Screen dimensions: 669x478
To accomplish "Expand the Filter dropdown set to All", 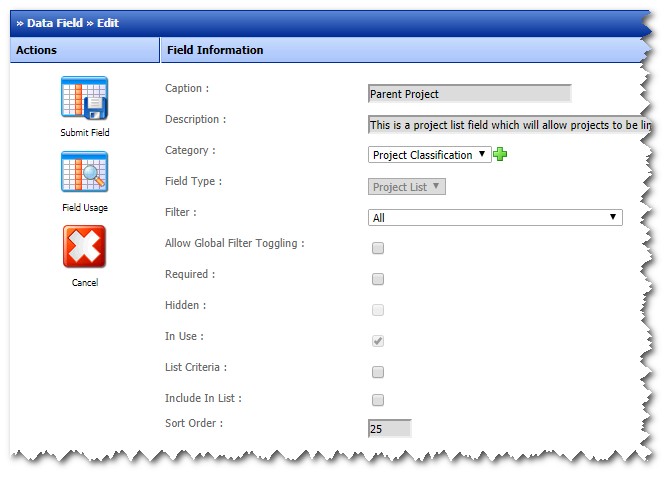I will click(x=495, y=217).
